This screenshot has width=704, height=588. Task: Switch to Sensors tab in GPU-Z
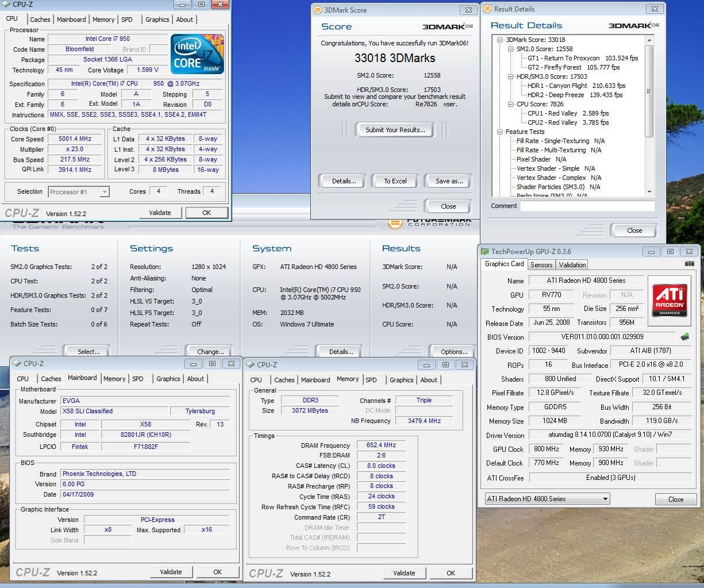[x=541, y=265]
